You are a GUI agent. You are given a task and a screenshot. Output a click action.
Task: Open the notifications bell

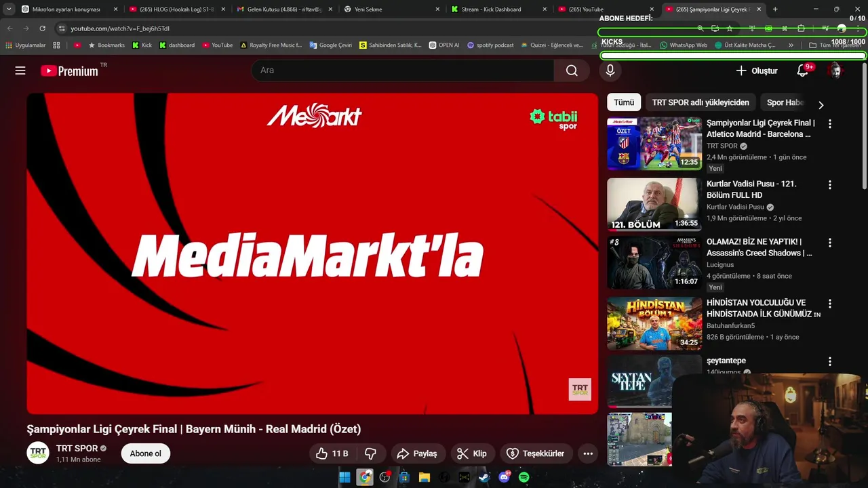(802, 70)
